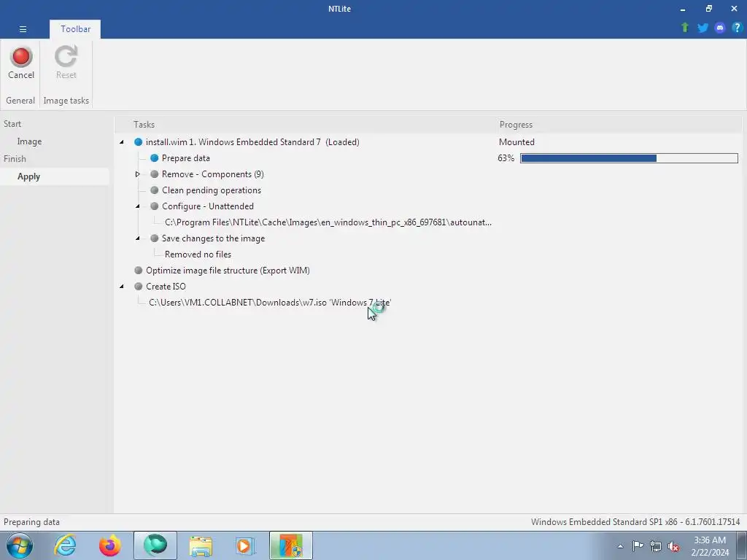Click Action Center flag tray icon
The image size is (747, 560).
point(638,545)
